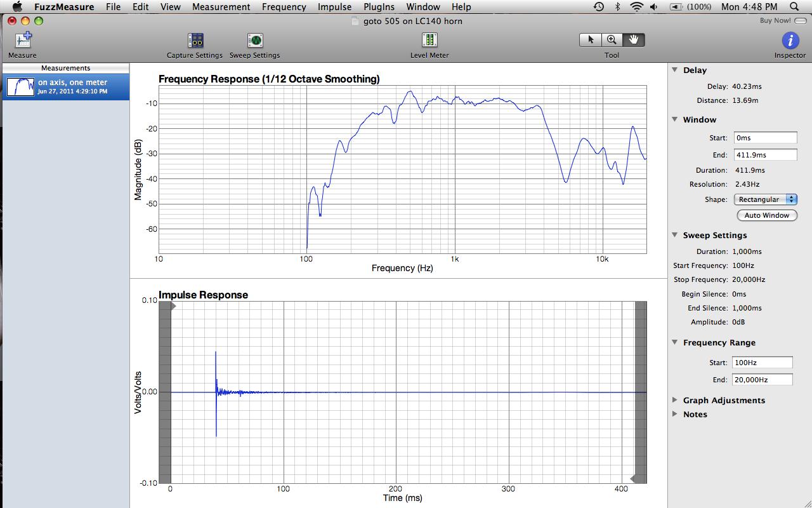
Task: Click the Start Frequency value 100Hz
Action: 743,265
